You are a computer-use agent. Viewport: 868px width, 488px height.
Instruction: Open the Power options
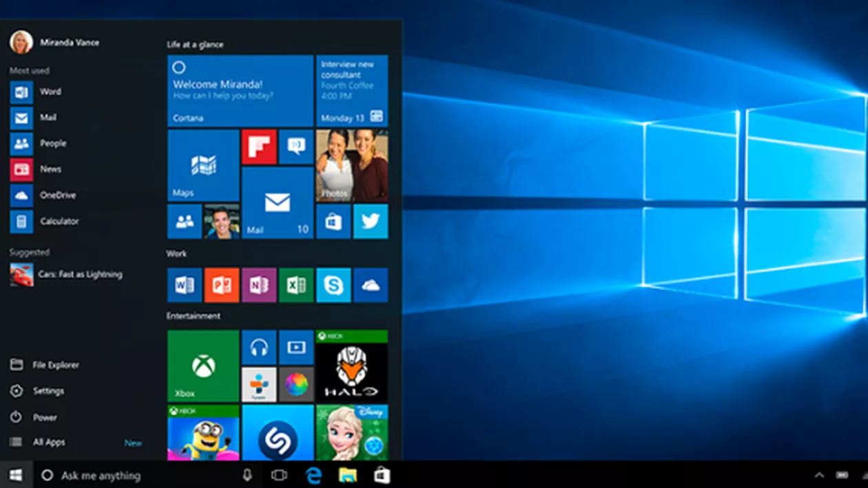click(x=33, y=417)
